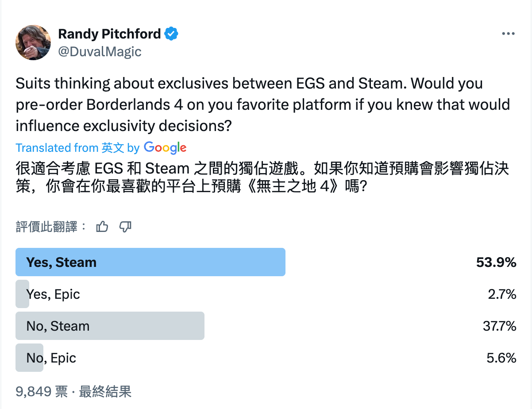Click the Randy Pitchford display name

109,34
